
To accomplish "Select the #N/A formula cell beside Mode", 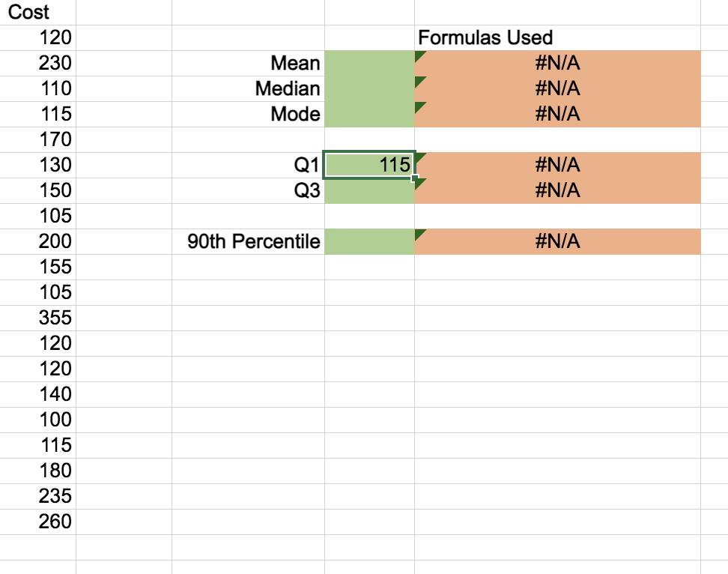I will tap(557, 114).
